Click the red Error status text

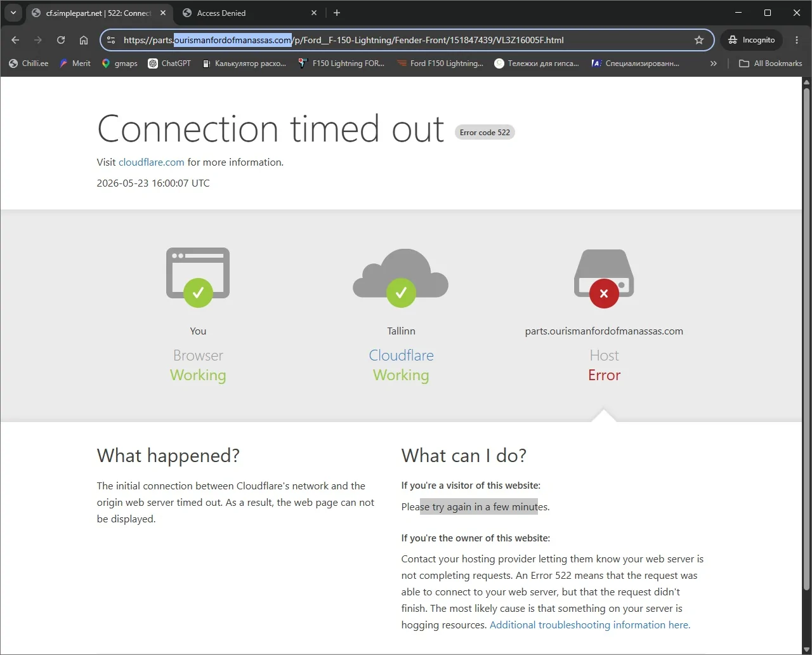coord(604,375)
